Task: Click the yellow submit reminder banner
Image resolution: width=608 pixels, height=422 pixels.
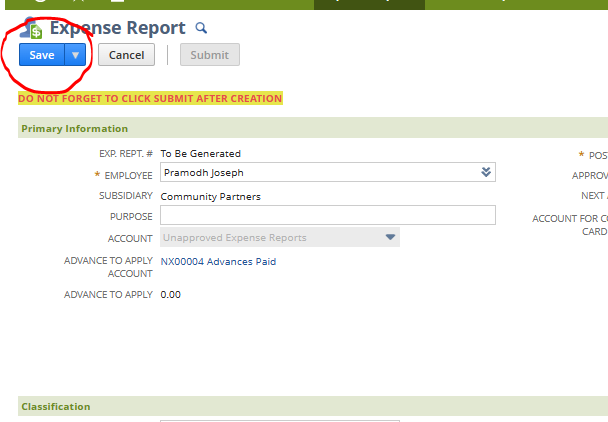Action: [150, 98]
